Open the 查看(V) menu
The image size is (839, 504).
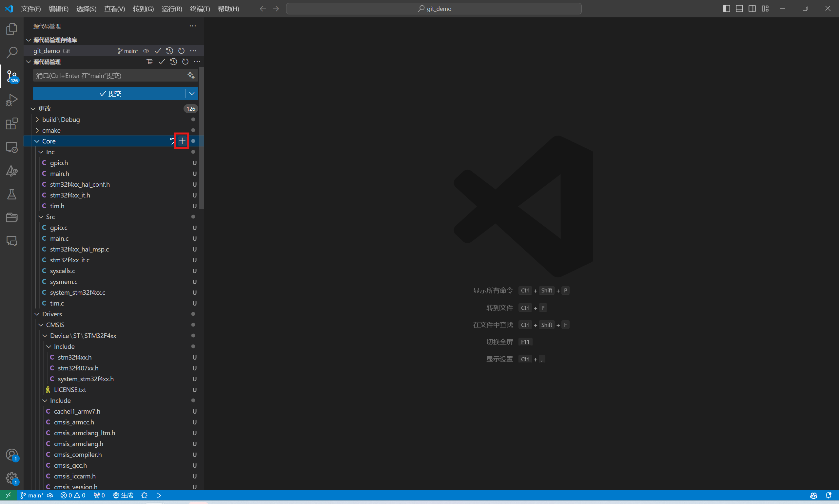114,9
